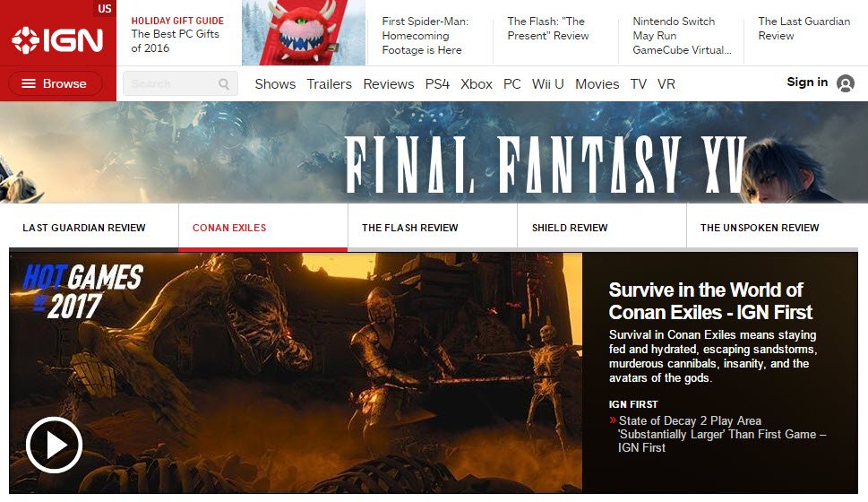
Task: Click the Hot Games 2017 badge
Action: (x=82, y=291)
